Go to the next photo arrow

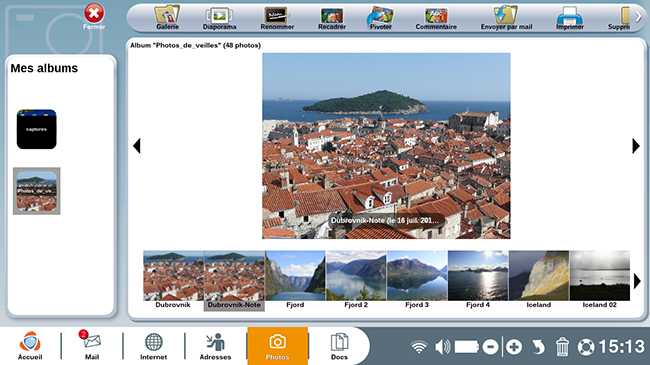click(x=635, y=146)
